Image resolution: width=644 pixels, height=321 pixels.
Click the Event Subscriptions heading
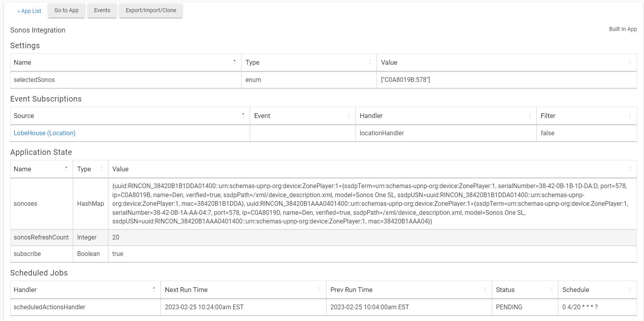pos(46,99)
